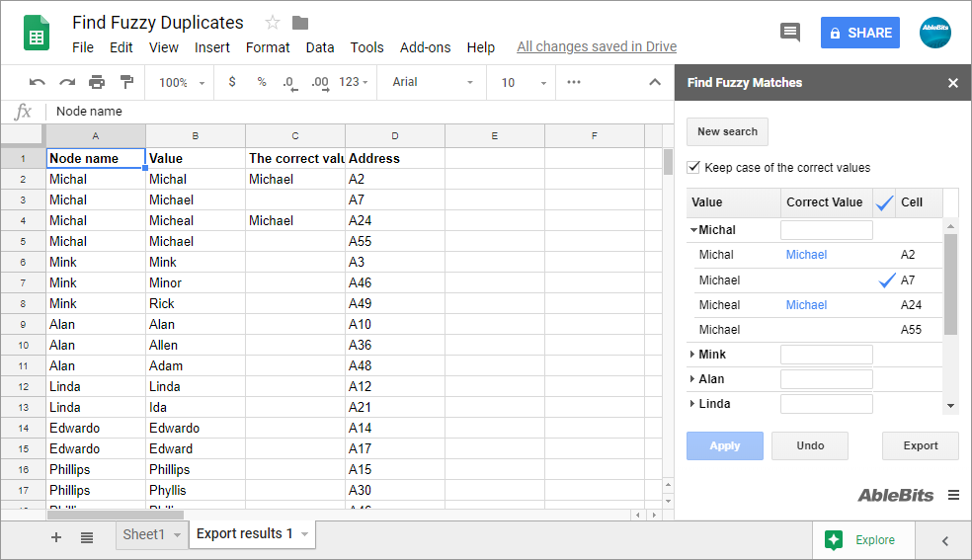Undo the last action in the toolbar
Screen dimensions: 972x560
(x=38, y=82)
